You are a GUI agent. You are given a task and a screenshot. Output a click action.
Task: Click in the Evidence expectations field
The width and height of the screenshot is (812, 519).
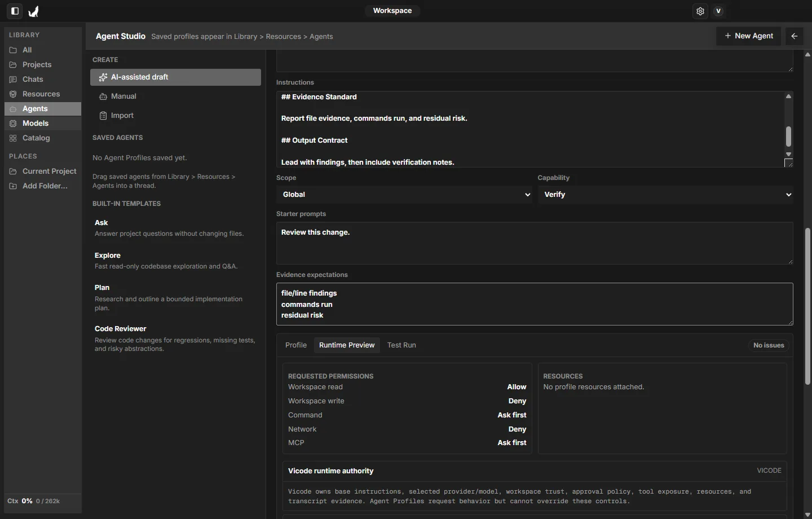[535, 304]
